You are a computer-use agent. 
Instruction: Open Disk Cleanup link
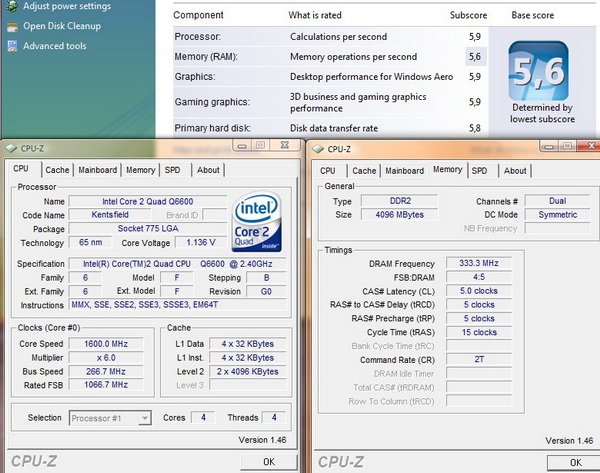click(x=62, y=26)
